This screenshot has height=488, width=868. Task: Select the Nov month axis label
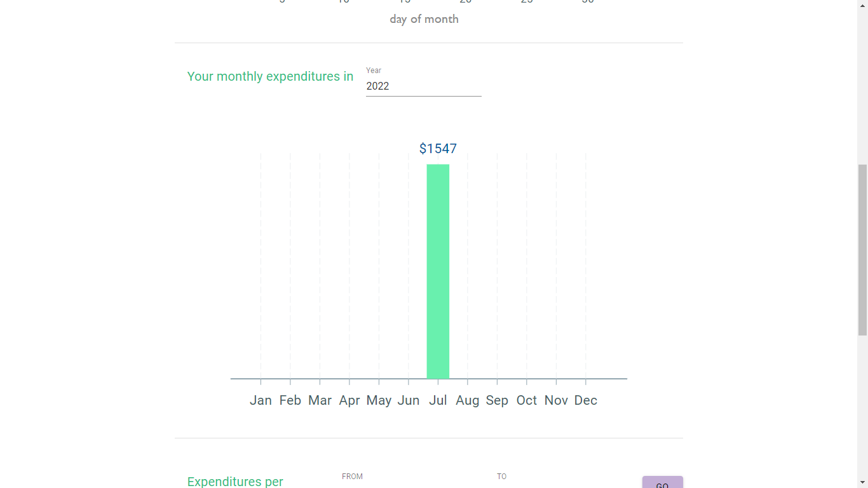[556, 400]
